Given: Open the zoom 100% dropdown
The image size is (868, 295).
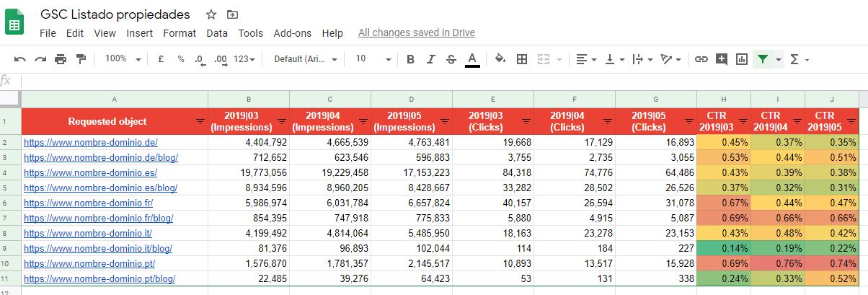Looking at the screenshot, I should pyautogui.click(x=123, y=59).
